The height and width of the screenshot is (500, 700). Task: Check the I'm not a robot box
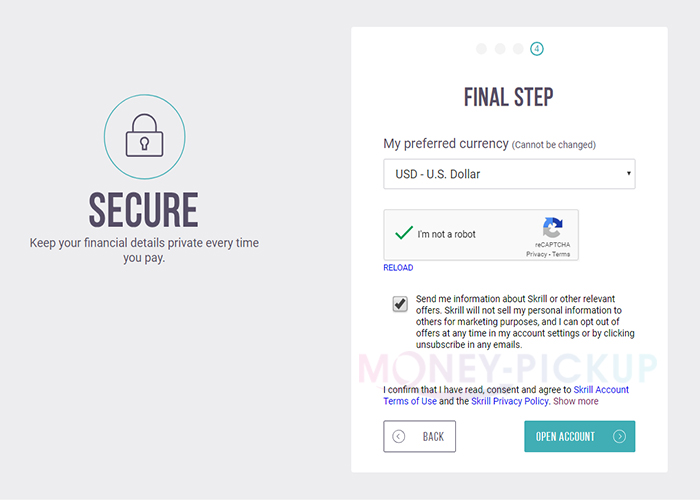pyautogui.click(x=404, y=234)
